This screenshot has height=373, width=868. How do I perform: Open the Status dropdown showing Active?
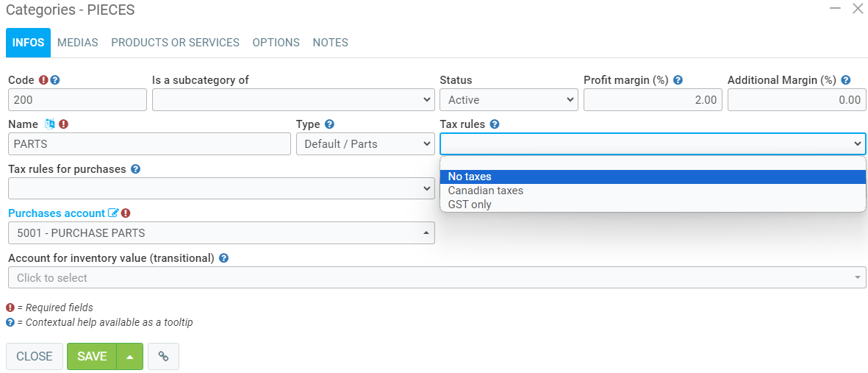(x=509, y=100)
